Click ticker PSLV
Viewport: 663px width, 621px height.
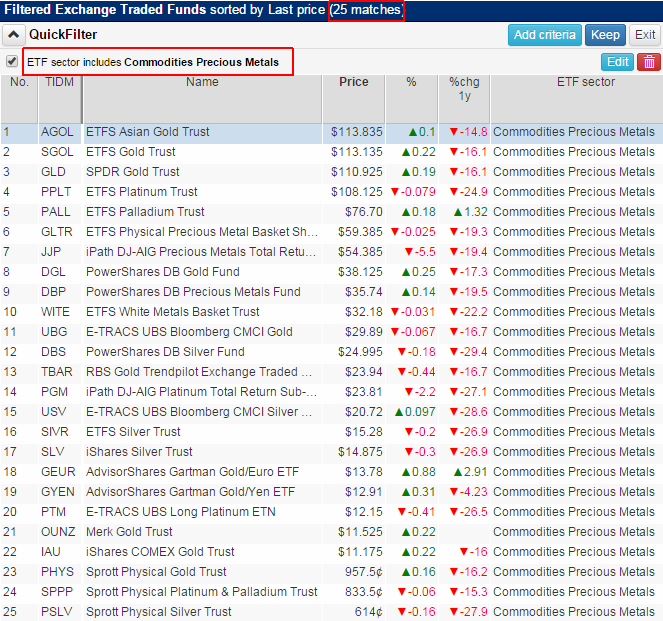tap(56, 612)
